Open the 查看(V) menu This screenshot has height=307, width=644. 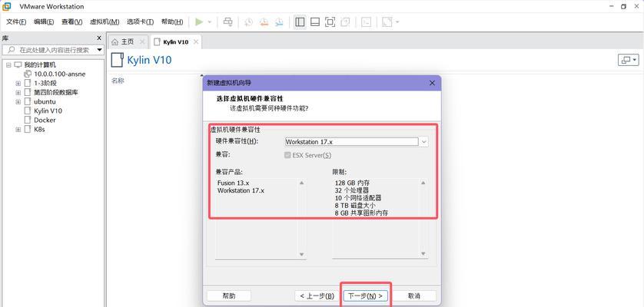(x=72, y=21)
